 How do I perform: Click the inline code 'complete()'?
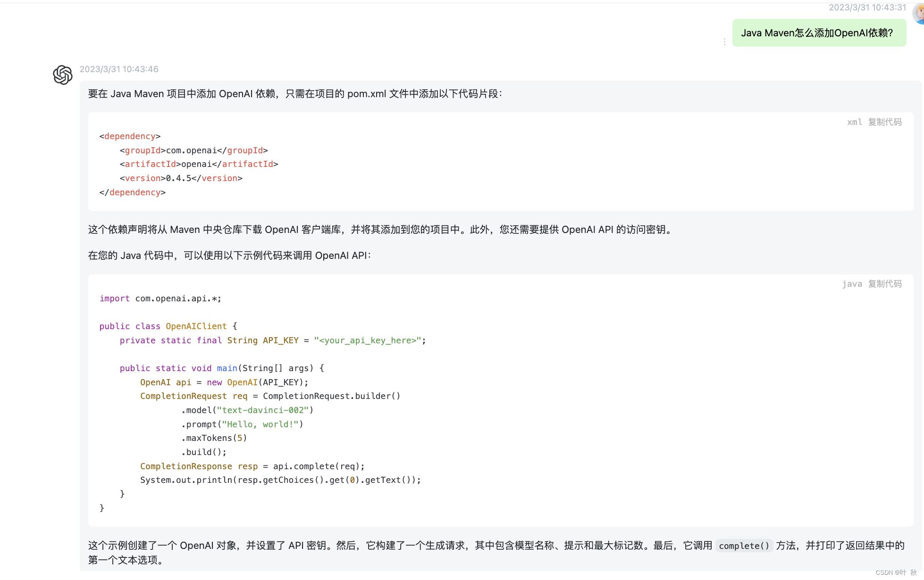[x=744, y=546]
